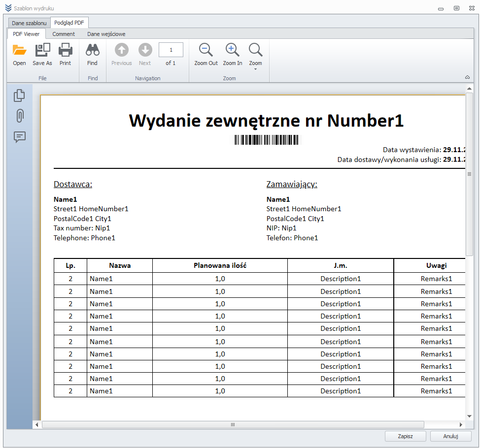Screen dimensions: 480x448
Task: Click the horizontal scrollbar right arrow
Action: pos(461,424)
